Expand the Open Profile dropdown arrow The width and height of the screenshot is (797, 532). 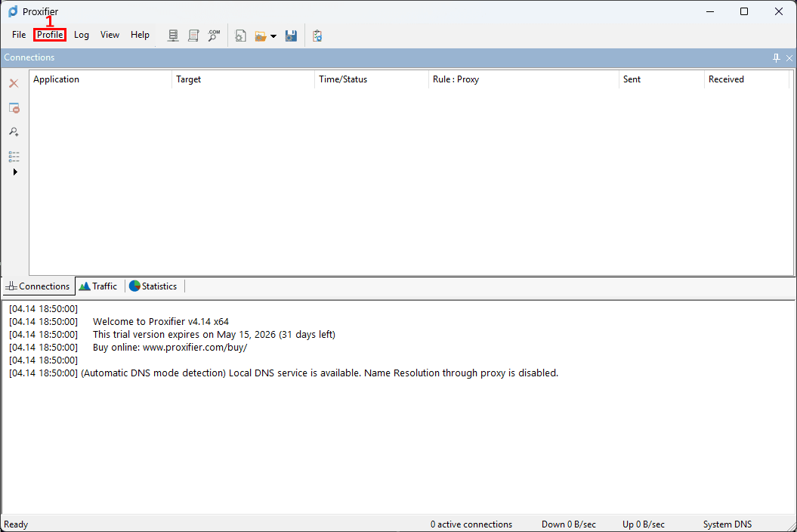pos(273,36)
